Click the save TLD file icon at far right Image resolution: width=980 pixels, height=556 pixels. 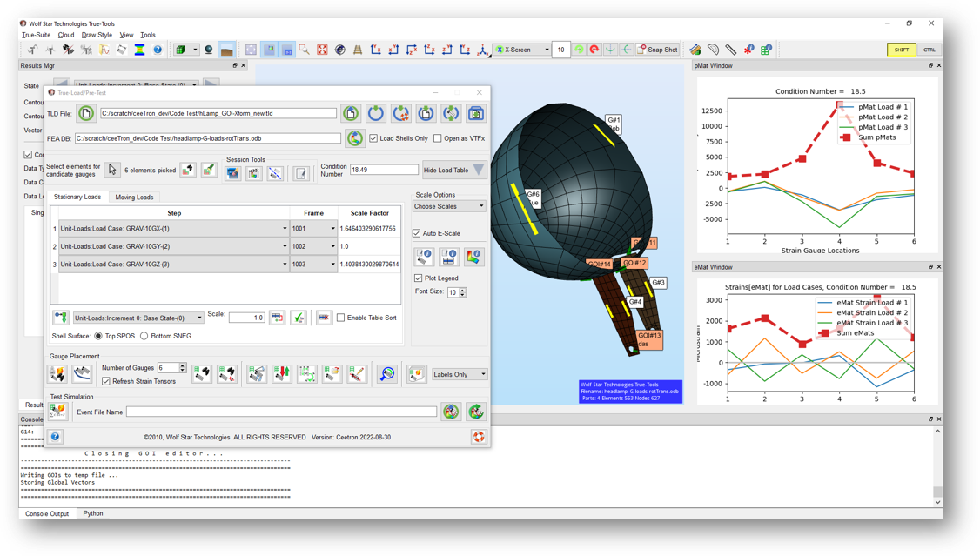(475, 113)
